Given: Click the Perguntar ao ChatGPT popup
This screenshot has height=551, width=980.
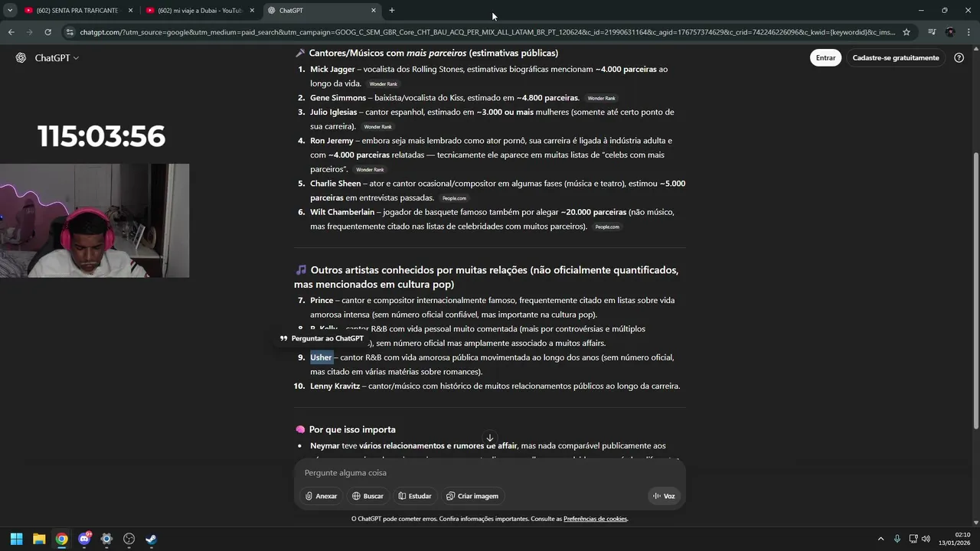Looking at the screenshot, I should click(322, 338).
